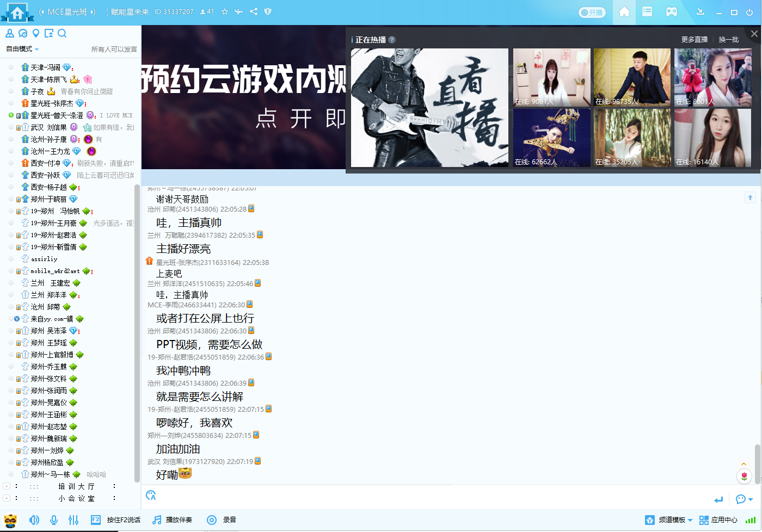Click the 录音 record button
The width and height of the screenshot is (762, 532).
(x=222, y=520)
